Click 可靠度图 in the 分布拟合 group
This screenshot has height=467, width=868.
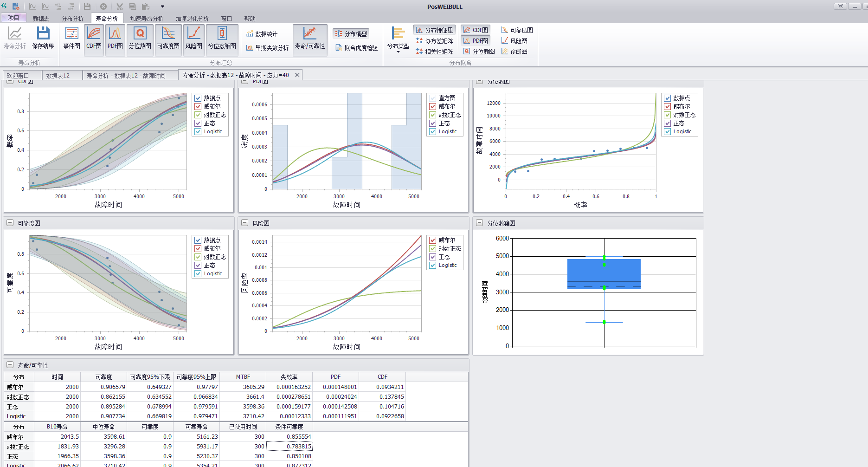pos(517,30)
